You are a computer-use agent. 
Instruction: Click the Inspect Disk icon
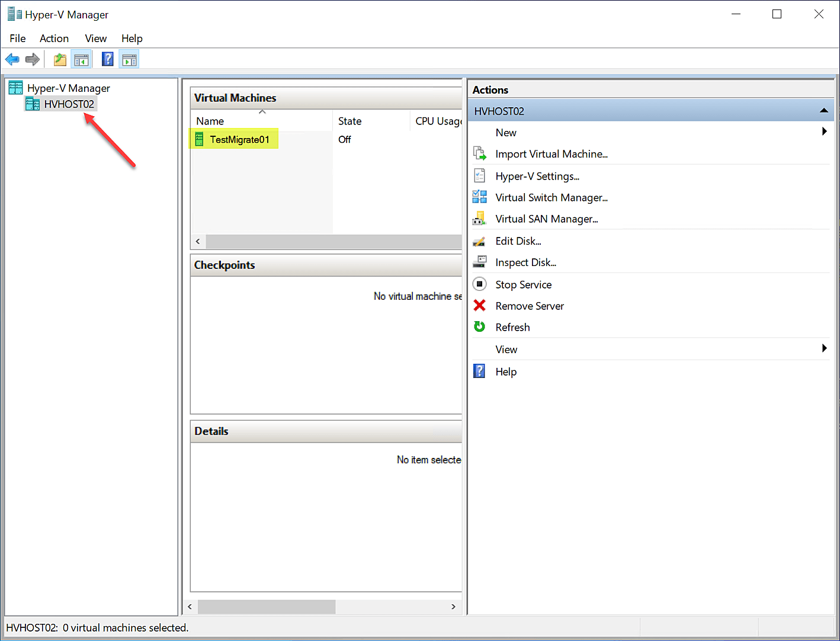pyautogui.click(x=480, y=262)
